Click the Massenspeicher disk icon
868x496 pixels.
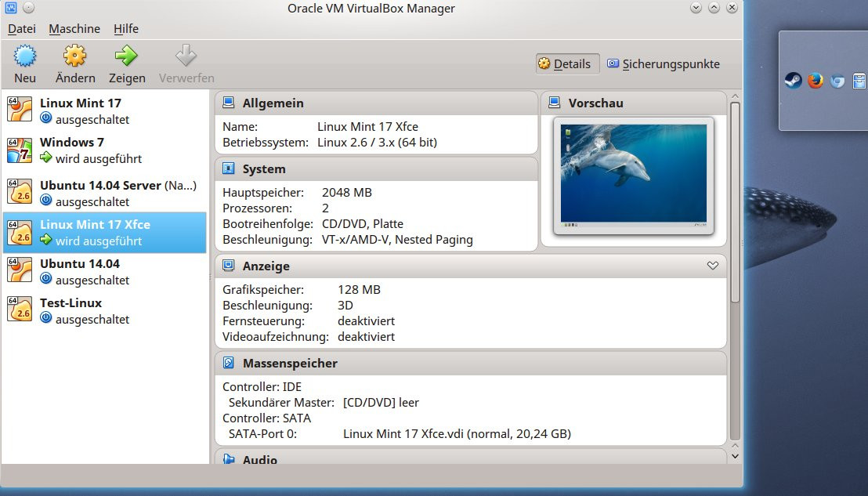[228, 363]
